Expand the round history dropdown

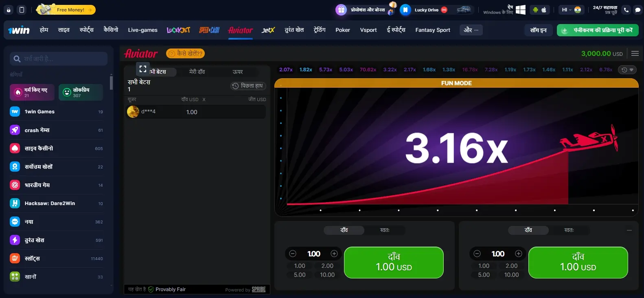pyautogui.click(x=628, y=70)
